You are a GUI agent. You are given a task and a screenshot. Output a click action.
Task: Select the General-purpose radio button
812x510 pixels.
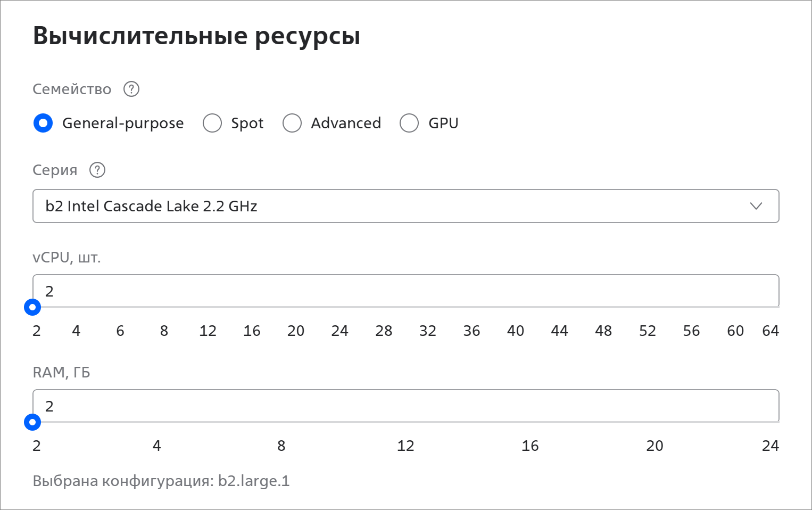tap(43, 123)
